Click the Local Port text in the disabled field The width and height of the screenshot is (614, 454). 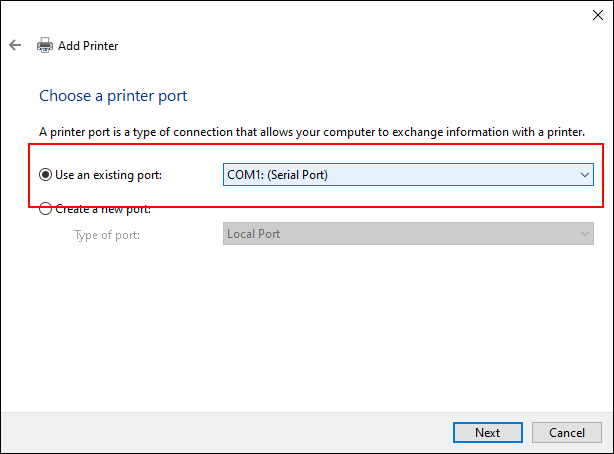[x=253, y=234]
